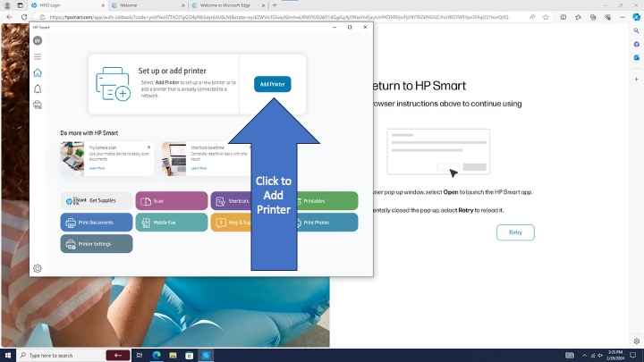The image size is (644, 362).
Task: Open the Mobile Fax tile
Action: click(172, 223)
